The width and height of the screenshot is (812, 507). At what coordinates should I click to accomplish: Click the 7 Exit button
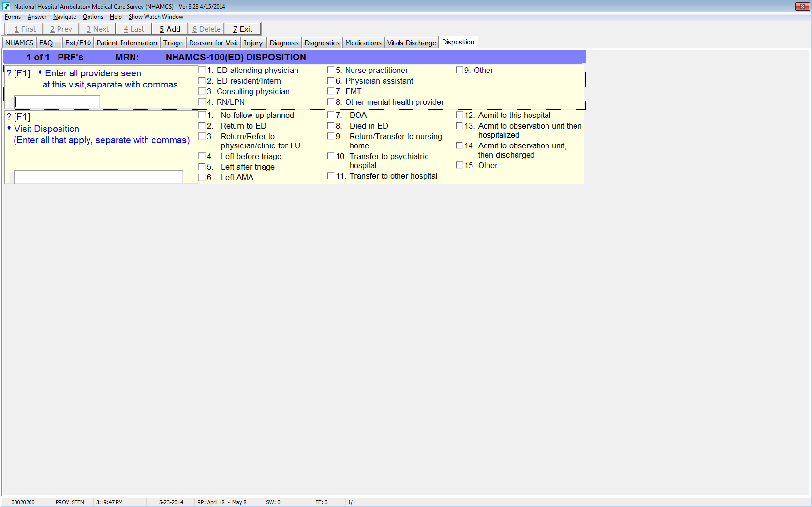click(243, 29)
